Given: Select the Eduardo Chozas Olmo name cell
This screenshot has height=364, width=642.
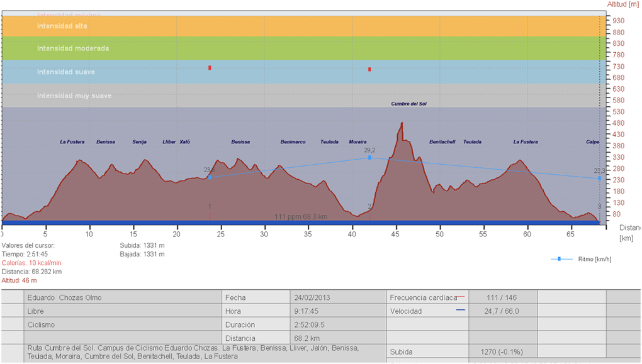Looking at the screenshot, I should tap(64, 297).
